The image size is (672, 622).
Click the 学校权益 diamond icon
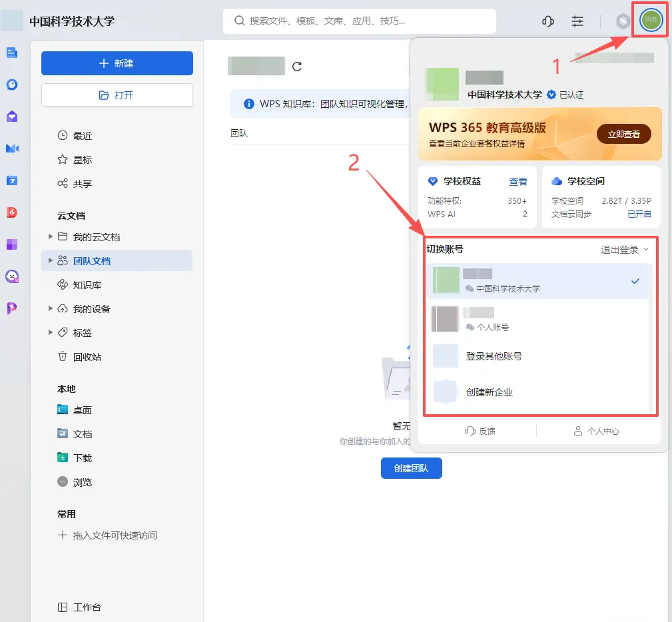click(x=433, y=181)
